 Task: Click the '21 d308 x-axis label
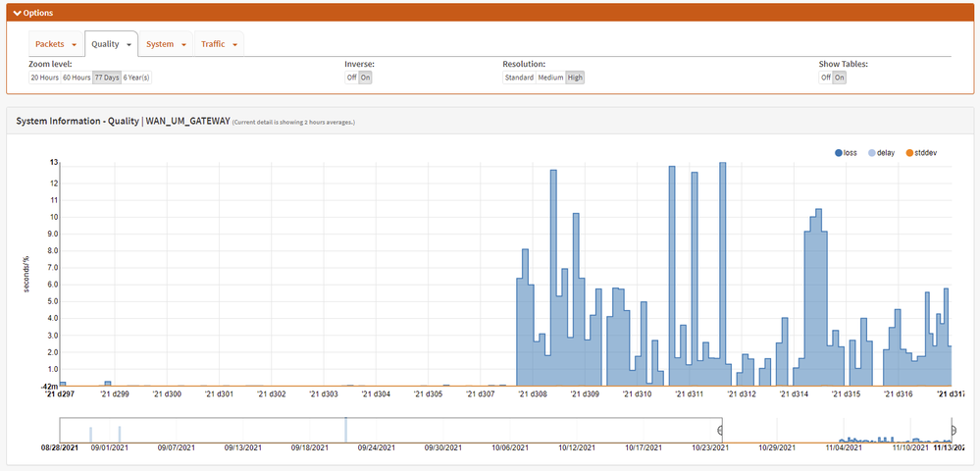point(532,394)
